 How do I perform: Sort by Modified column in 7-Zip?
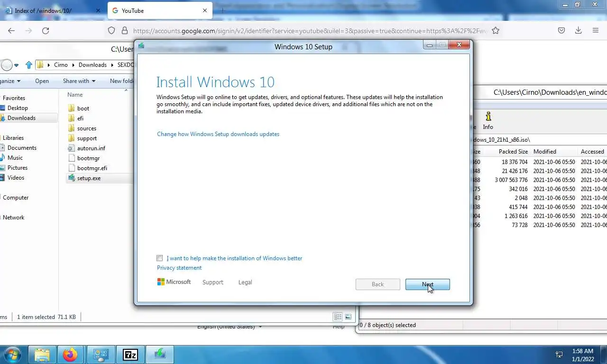click(x=544, y=152)
